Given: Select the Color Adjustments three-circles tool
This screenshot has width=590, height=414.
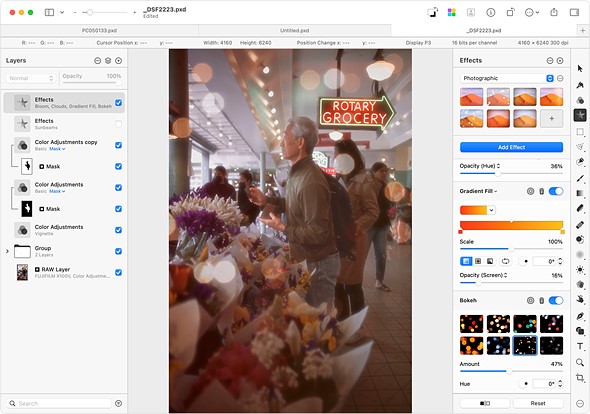Looking at the screenshot, I should click(x=580, y=100).
